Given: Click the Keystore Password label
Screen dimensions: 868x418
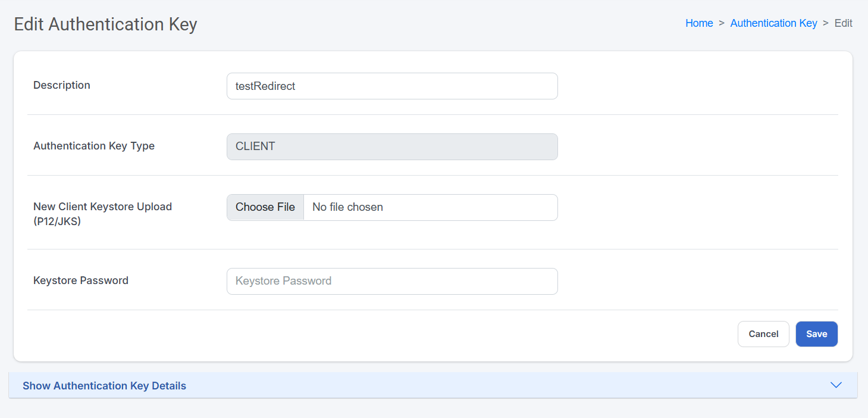Looking at the screenshot, I should coord(80,280).
